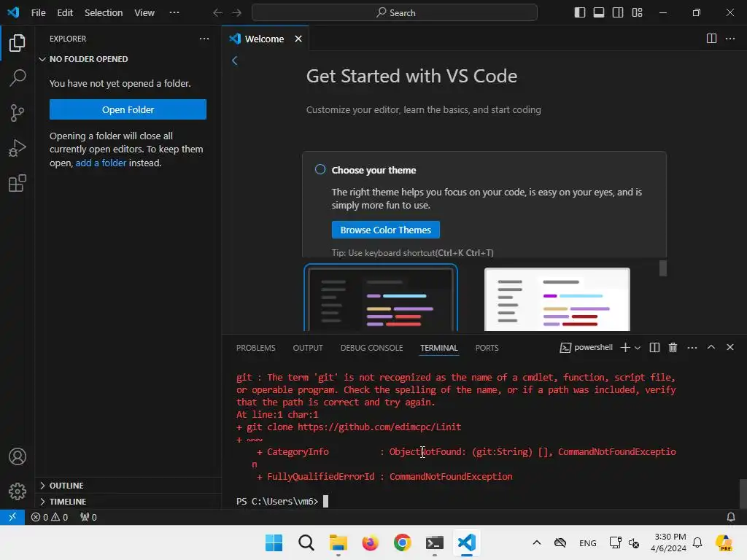This screenshot has width=747, height=560.
Task: Show hidden system tray icons chevron
Action: 537,542
